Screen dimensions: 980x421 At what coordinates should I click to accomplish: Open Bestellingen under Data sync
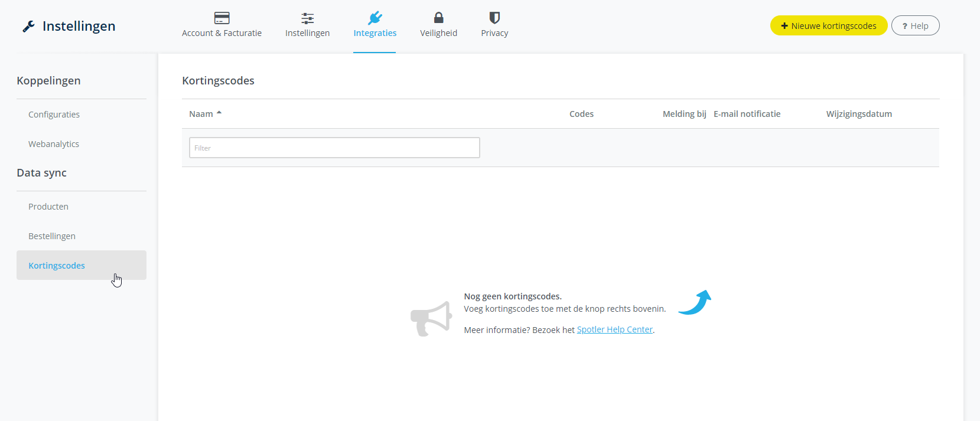pyautogui.click(x=52, y=236)
